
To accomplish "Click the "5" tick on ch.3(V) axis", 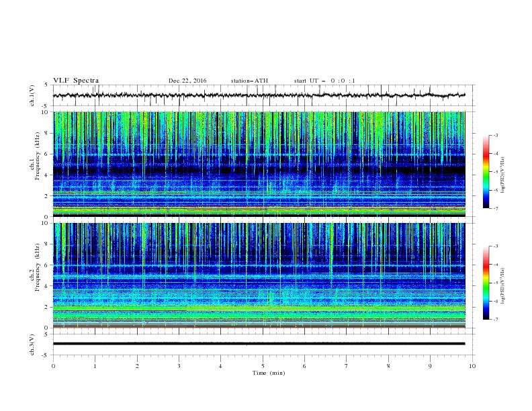I will click(x=46, y=334).
